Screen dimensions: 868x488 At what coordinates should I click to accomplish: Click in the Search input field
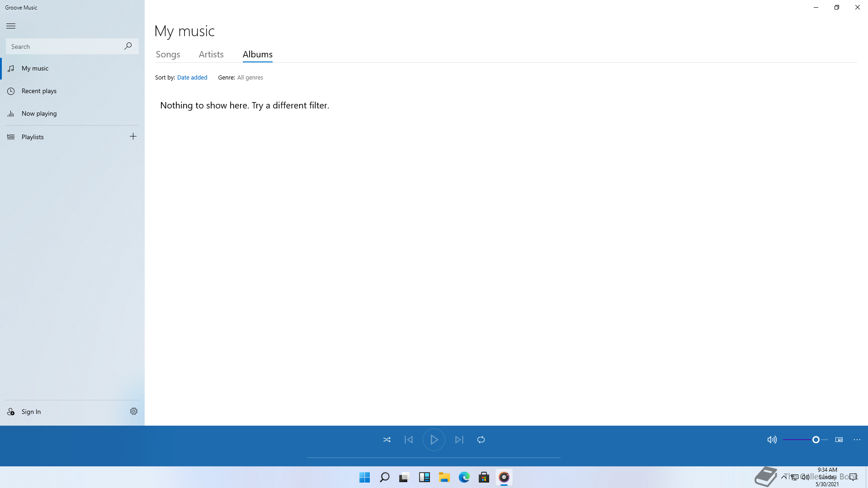click(72, 46)
